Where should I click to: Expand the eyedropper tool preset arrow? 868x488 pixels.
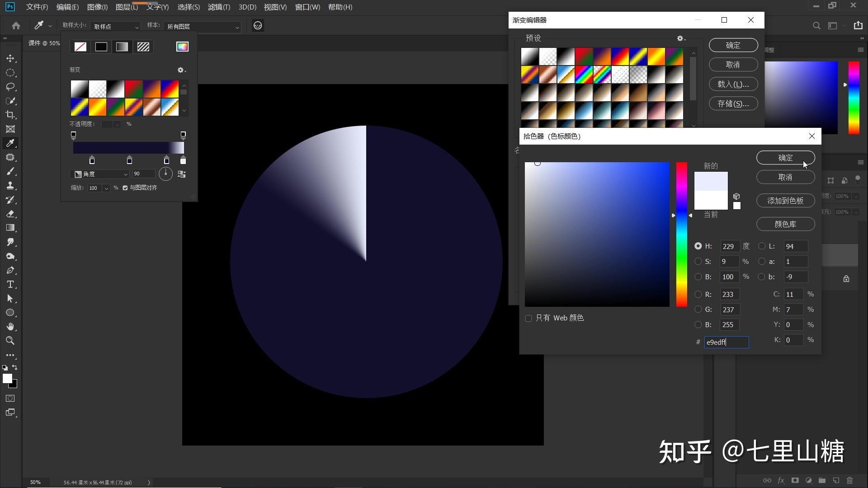pos(50,26)
